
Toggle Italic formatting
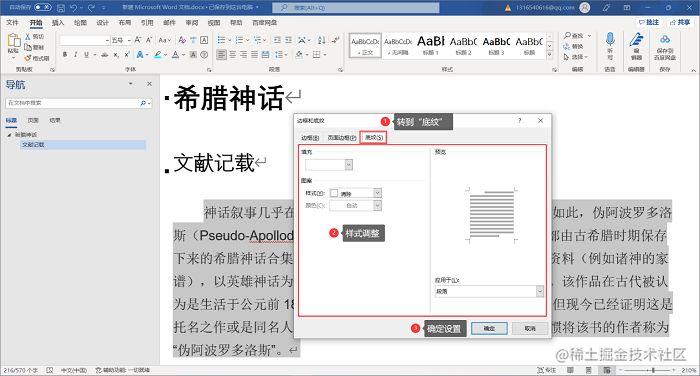tap(75, 54)
